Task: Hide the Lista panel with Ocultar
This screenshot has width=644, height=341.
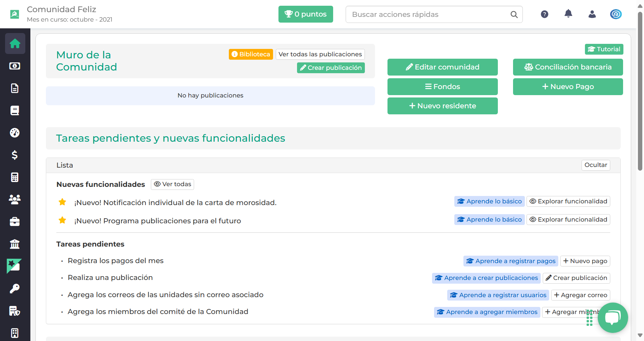Action: [x=596, y=165]
